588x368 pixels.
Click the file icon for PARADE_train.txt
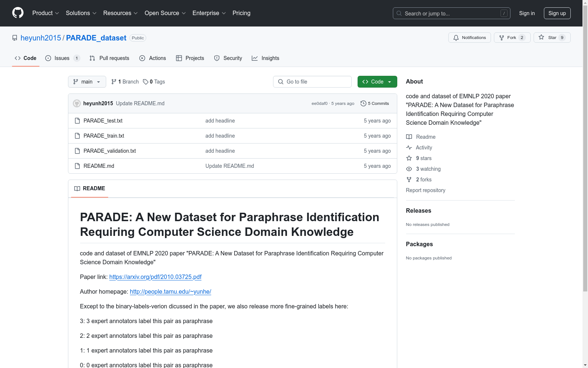(77, 136)
